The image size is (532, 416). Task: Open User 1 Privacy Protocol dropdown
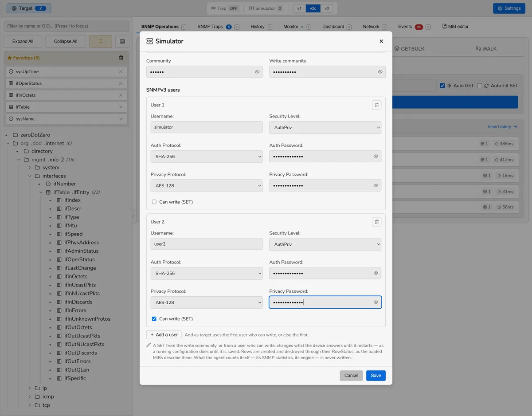click(207, 186)
